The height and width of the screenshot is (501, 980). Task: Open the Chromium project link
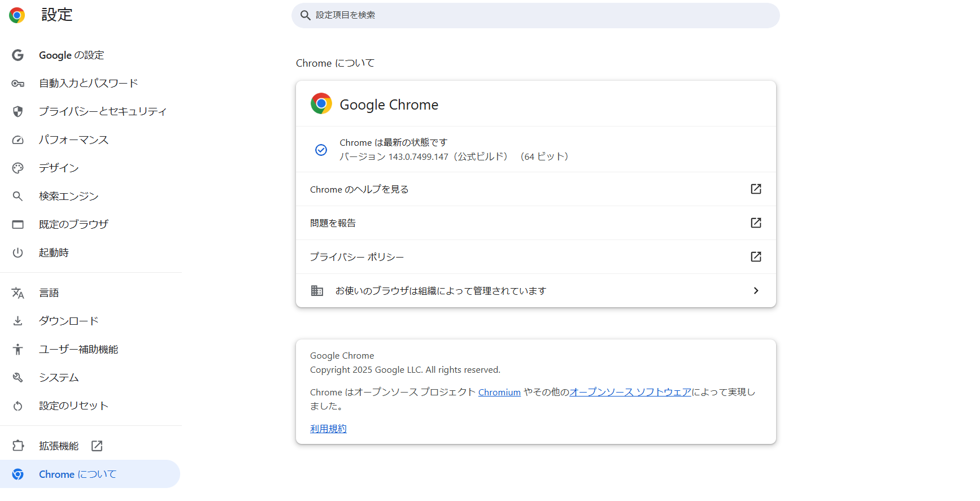click(x=499, y=393)
